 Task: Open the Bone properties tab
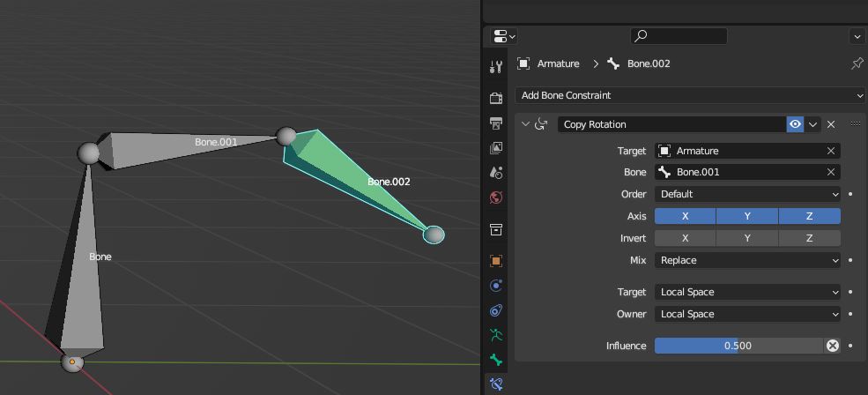point(496,360)
